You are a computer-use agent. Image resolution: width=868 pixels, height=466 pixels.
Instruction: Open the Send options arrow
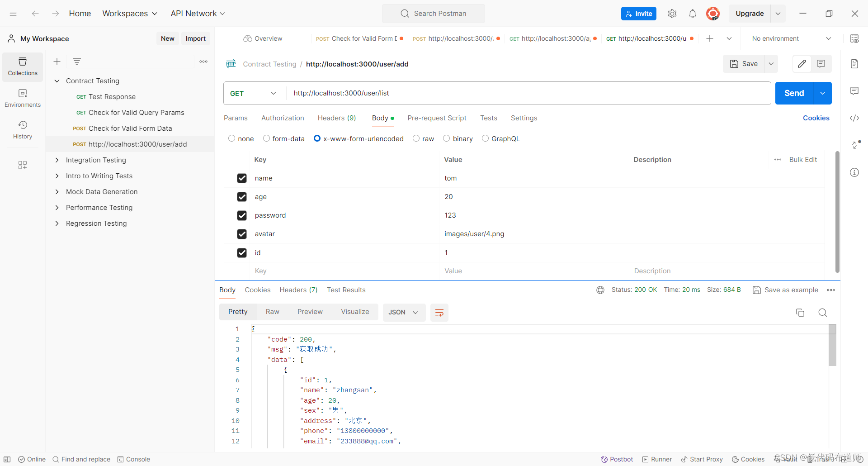[x=823, y=93]
